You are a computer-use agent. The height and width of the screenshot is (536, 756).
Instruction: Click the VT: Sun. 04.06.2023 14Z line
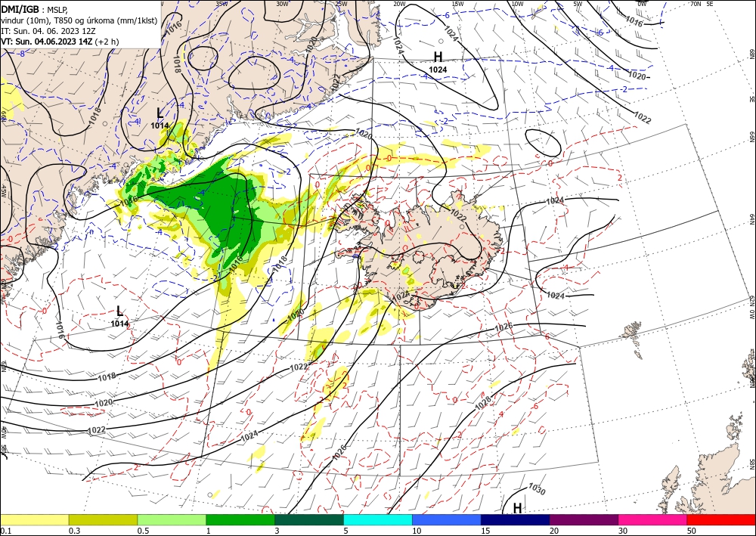click(x=60, y=42)
